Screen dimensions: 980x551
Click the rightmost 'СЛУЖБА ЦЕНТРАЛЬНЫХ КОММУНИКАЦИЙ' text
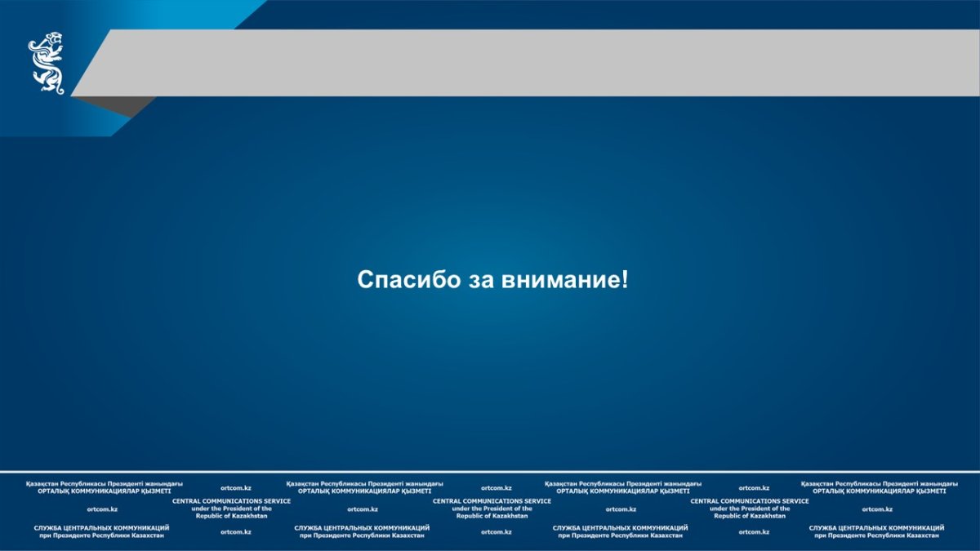tap(876, 528)
